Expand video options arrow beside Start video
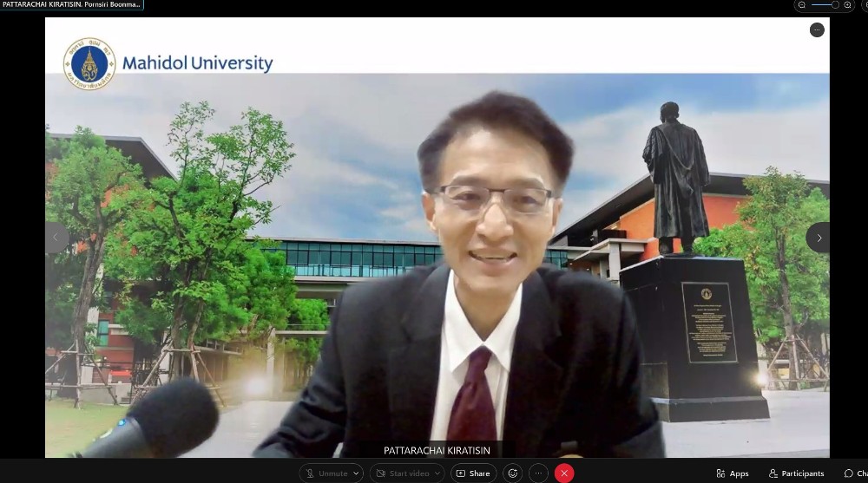This screenshot has width=868, height=483. pos(437,473)
